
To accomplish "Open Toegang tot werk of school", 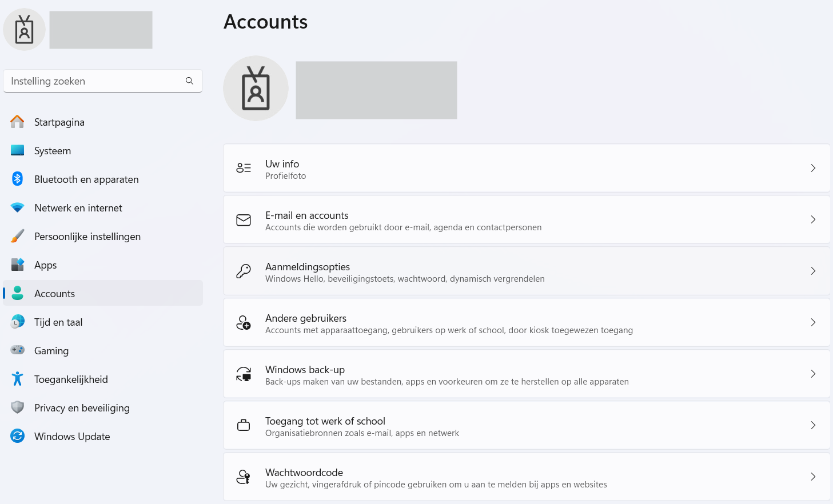I will point(325,421).
